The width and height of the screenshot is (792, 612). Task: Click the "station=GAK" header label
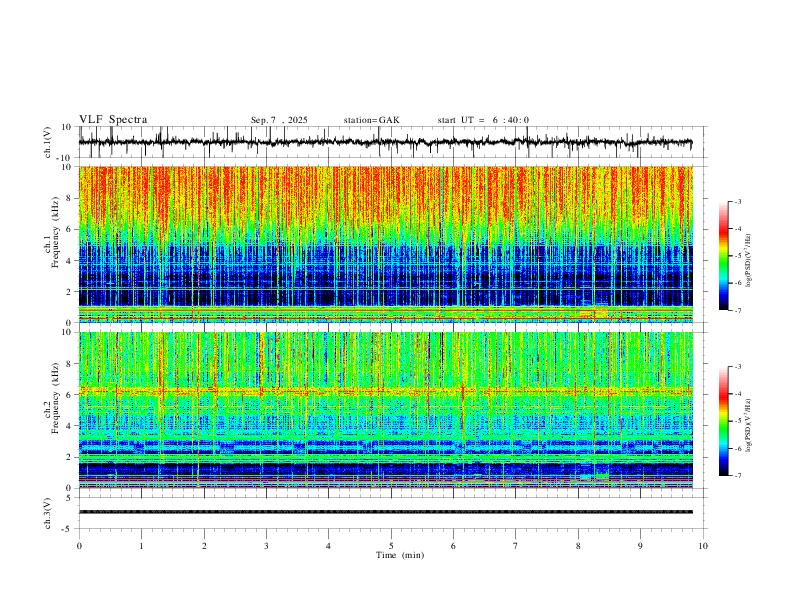click(x=371, y=120)
